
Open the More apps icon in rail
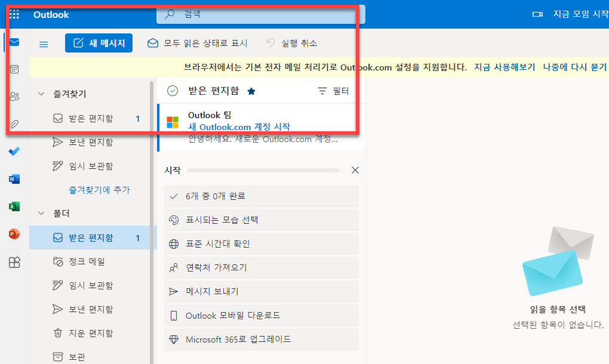point(14,263)
